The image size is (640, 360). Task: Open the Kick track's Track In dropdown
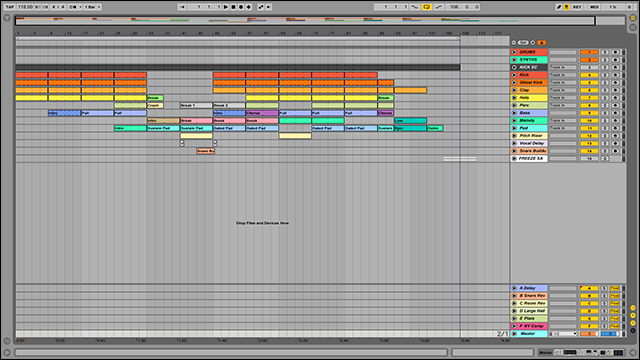pyautogui.click(x=563, y=75)
